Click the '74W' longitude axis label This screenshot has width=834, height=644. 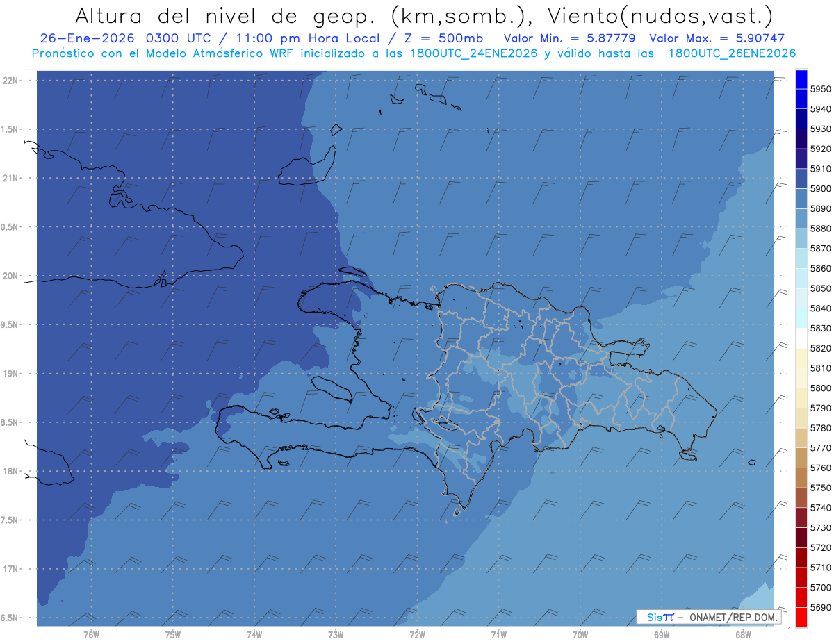[254, 635]
